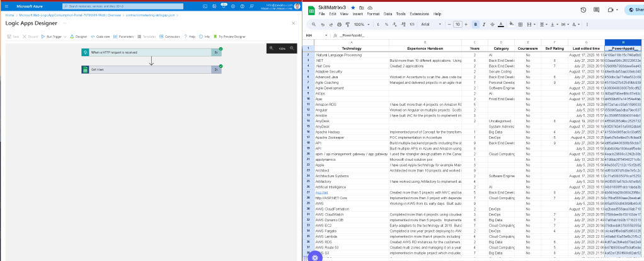Open Sheets more toolbar options
The width and height of the screenshot is (644, 261).
(x=587, y=24)
